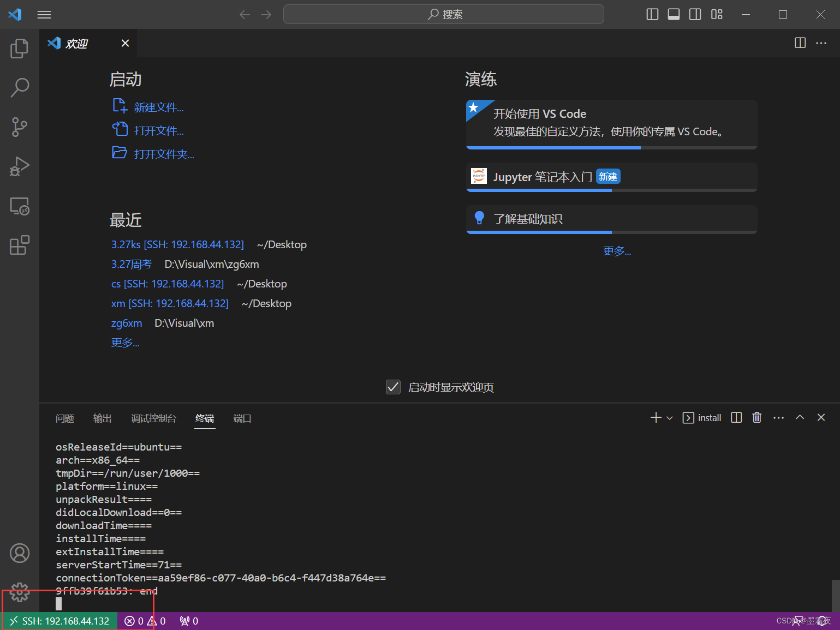Kill the terminal using the trash icon

pyautogui.click(x=756, y=417)
